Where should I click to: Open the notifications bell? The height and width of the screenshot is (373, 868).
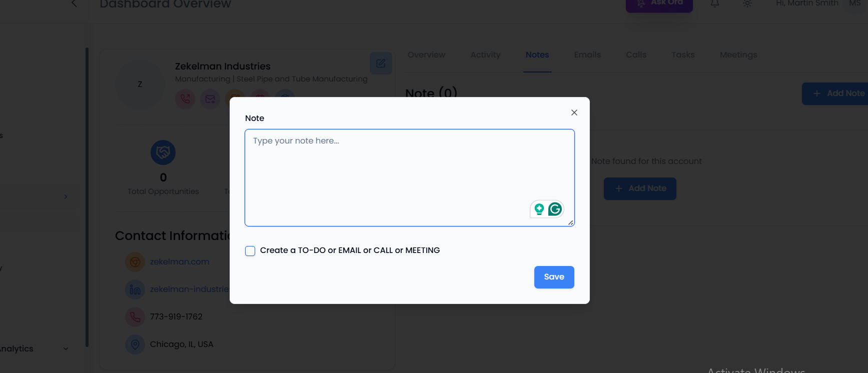tap(715, 3)
